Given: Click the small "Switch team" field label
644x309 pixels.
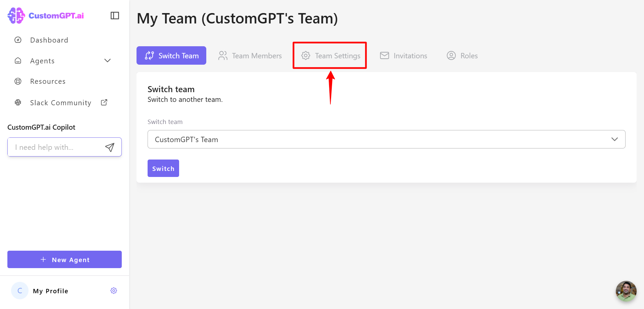Looking at the screenshot, I should tap(165, 122).
